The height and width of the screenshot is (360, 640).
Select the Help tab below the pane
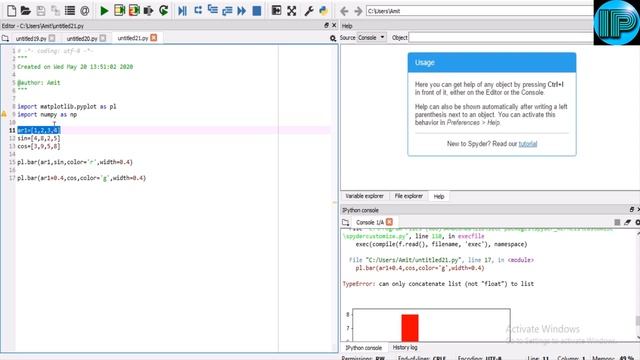click(439, 196)
